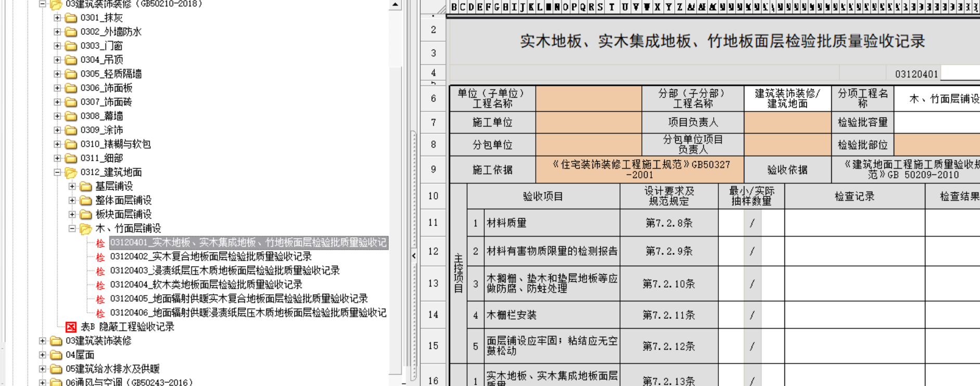Expand the 基层铺设 subfolder
The height and width of the screenshot is (386, 980).
[x=72, y=186]
